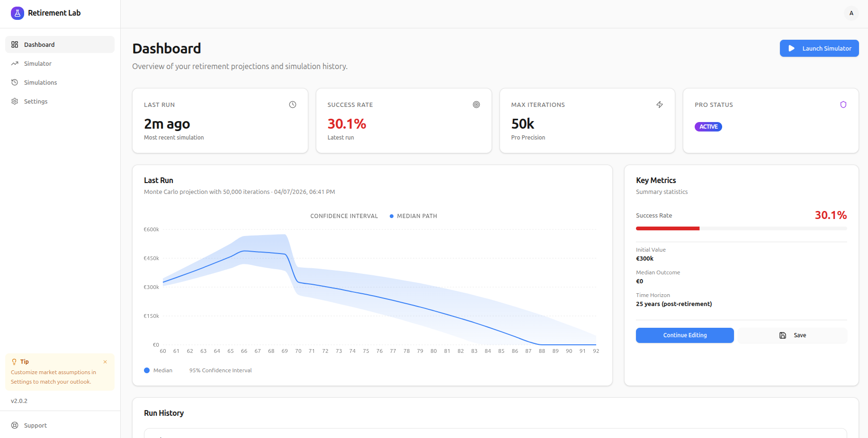Click the shield icon in the Pro Status card
The height and width of the screenshot is (438, 868).
[843, 105]
